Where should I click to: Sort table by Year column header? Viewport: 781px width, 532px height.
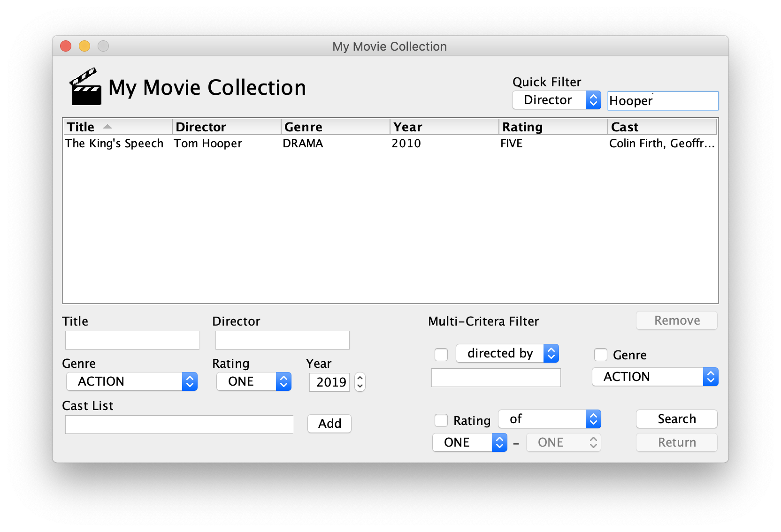444,127
